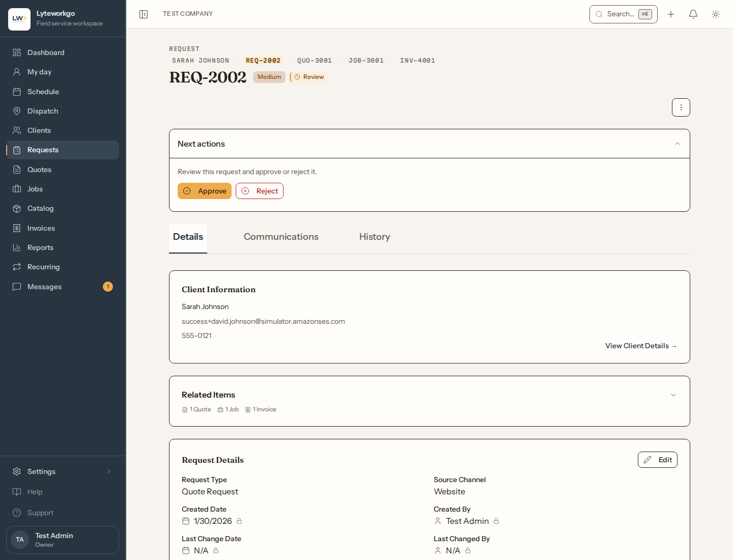Screen dimensions: 733x560
Task: Click the Recurring loop icon
Action: (17, 267)
